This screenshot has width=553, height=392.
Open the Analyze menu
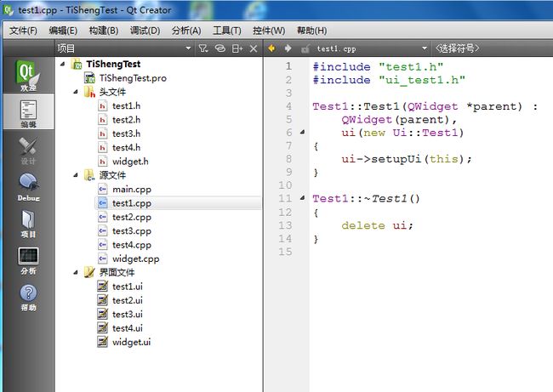coord(186,31)
